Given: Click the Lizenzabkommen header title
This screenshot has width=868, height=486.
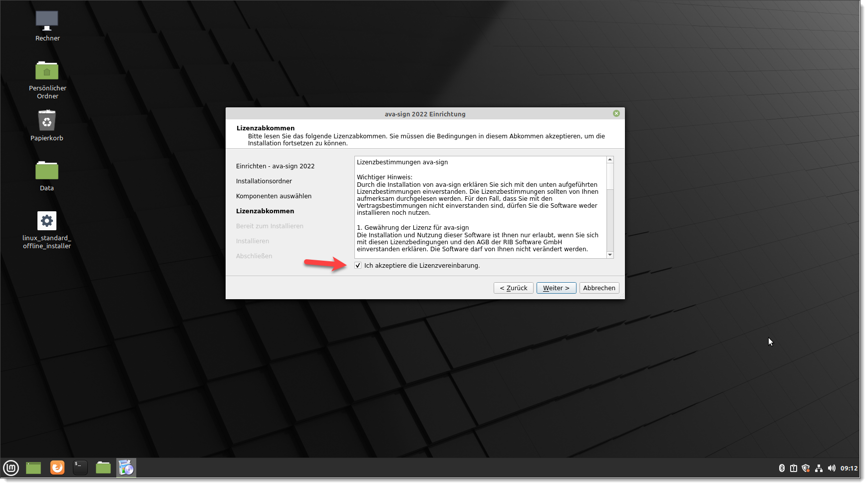Looking at the screenshot, I should (x=266, y=128).
